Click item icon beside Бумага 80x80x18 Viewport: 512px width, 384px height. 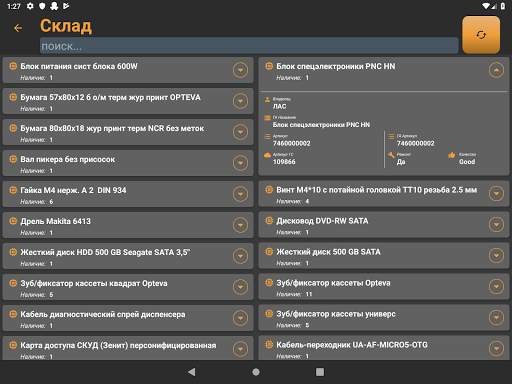click(13, 128)
